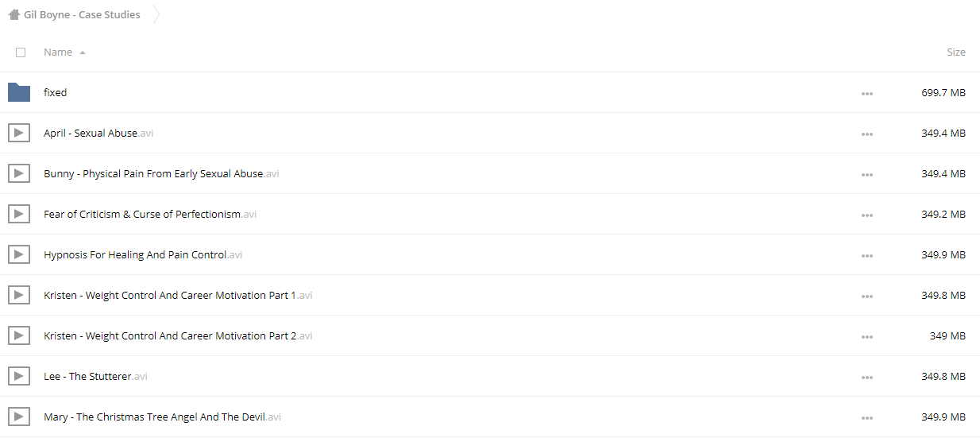Open the blue 'fixed' folder icon
Viewport: 980px width, 438px height.
(x=19, y=92)
